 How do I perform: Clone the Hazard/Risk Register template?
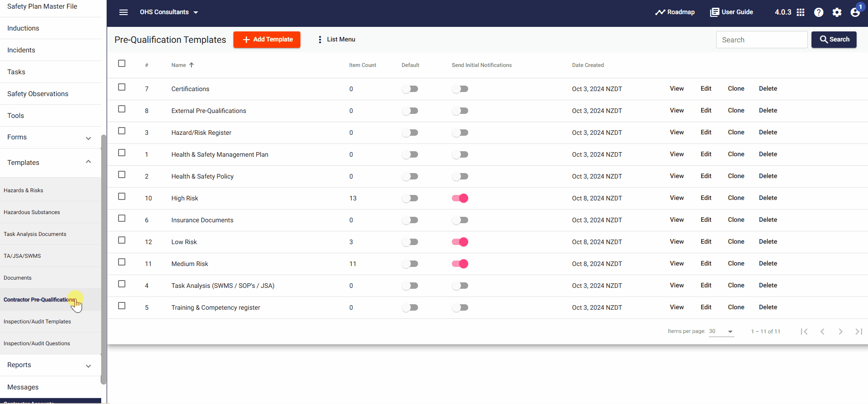click(x=736, y=133)
